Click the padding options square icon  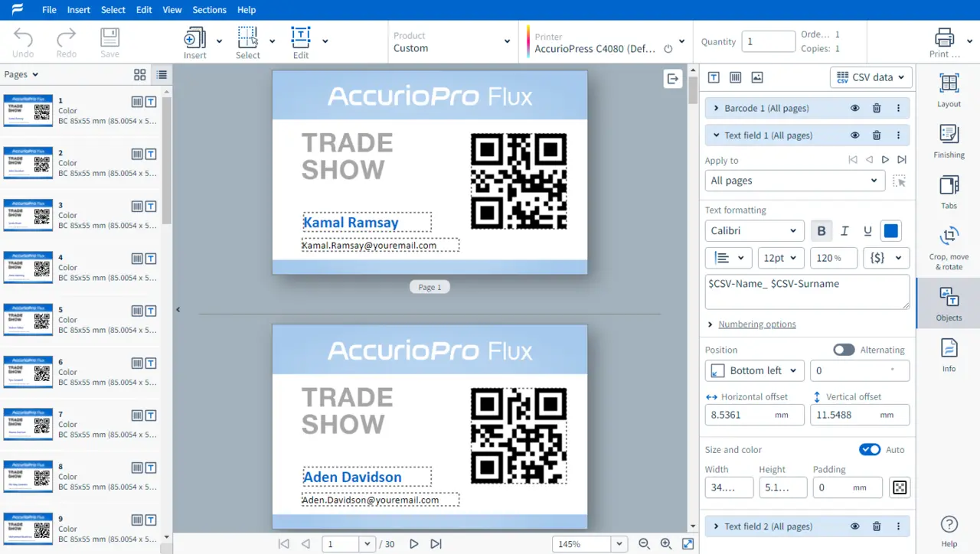click(x=900, y=487)
